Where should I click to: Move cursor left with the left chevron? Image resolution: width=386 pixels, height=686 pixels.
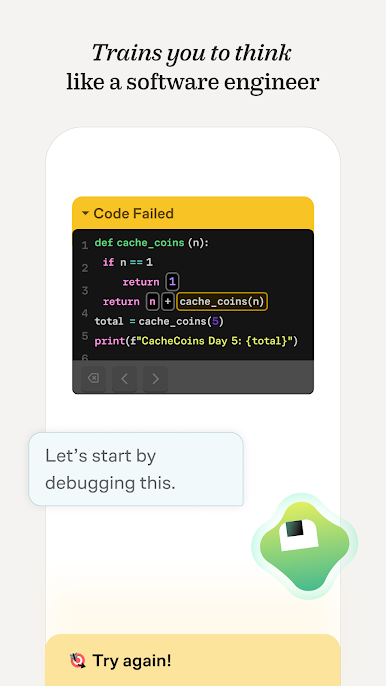click(x=124, y=378)
